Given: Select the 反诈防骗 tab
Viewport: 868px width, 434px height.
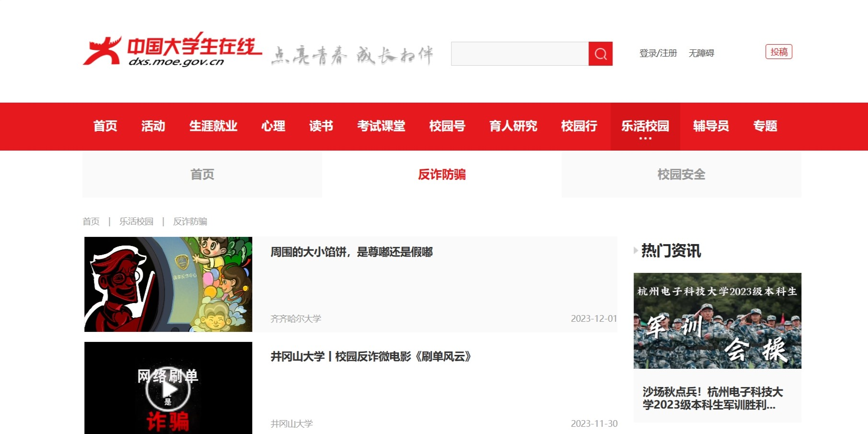Looking at the screenshot, I should pyautogui.click(x=441, y=175).
